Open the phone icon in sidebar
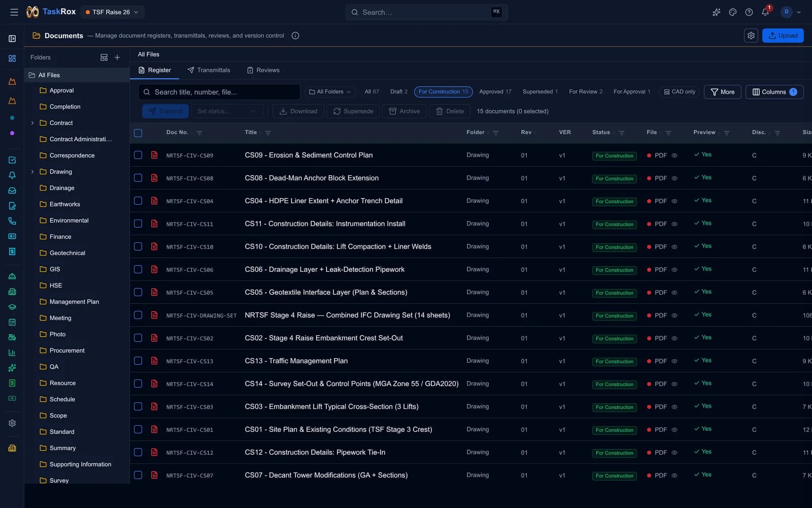Screen dimensions: 812x508 (x=12, y=221)
